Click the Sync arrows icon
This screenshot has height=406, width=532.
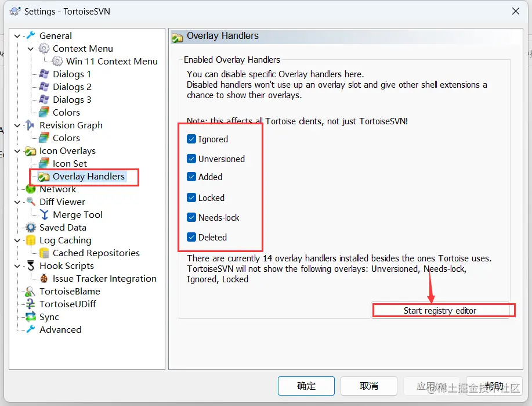[31, 317]
